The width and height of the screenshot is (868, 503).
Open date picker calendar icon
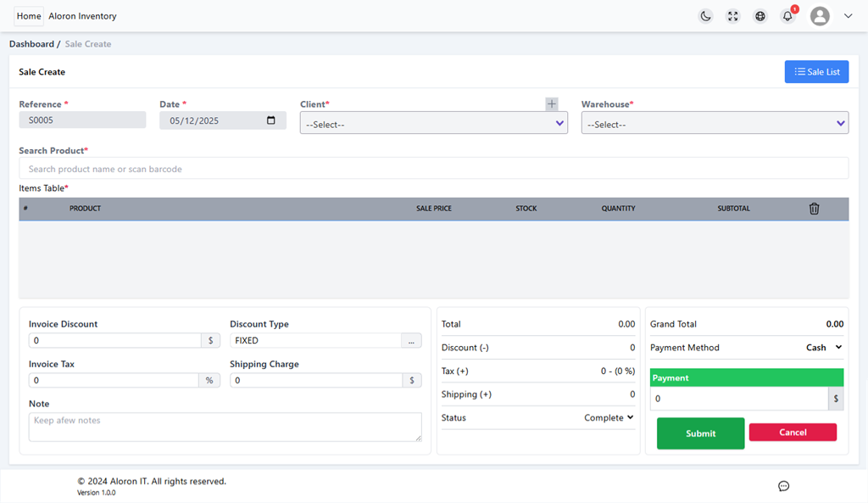[271, 120]
